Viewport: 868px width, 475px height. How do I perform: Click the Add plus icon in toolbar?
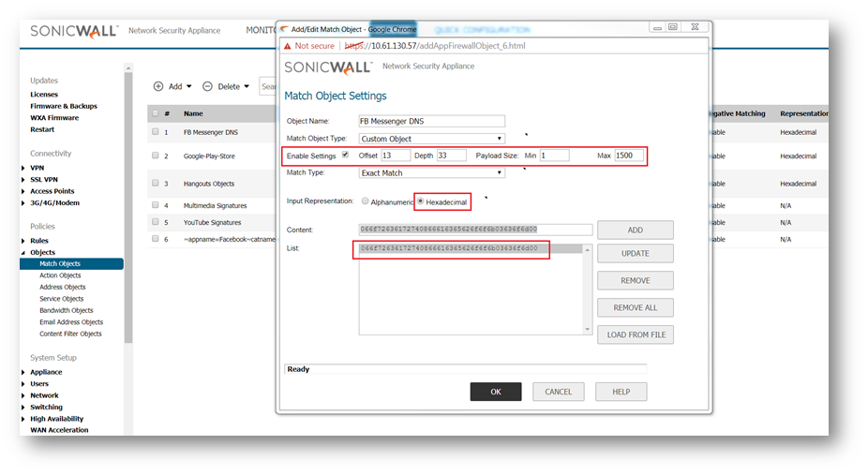pos(158,86)
